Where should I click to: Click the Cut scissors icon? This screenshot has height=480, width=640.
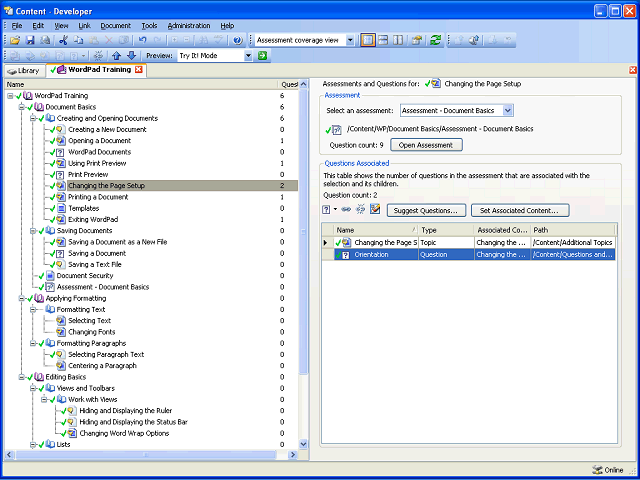click(x=63, y=40)
